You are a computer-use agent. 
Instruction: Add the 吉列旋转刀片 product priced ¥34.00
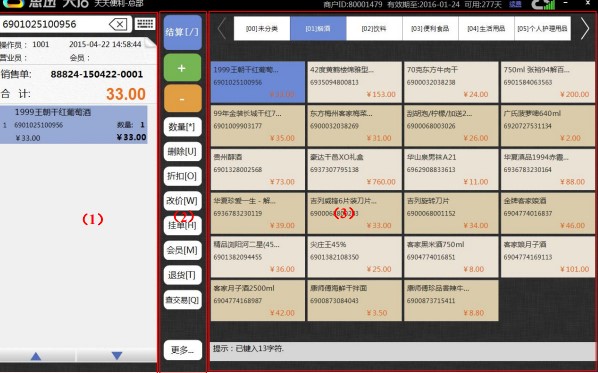click(x=451, y=213)
